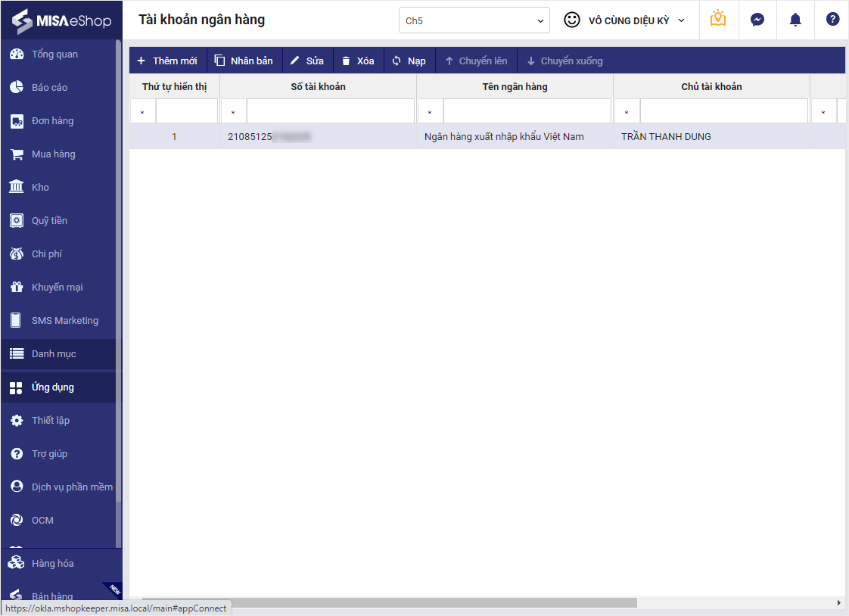Click Chuyển lên move up button
849x616 pixels.
[x=476, y=61]
